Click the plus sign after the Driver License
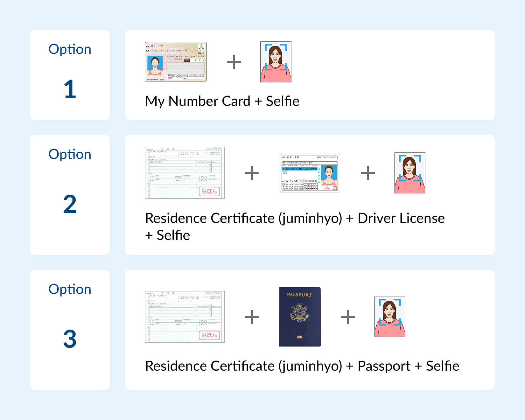 pyautogui.click(x=367, y=173)
